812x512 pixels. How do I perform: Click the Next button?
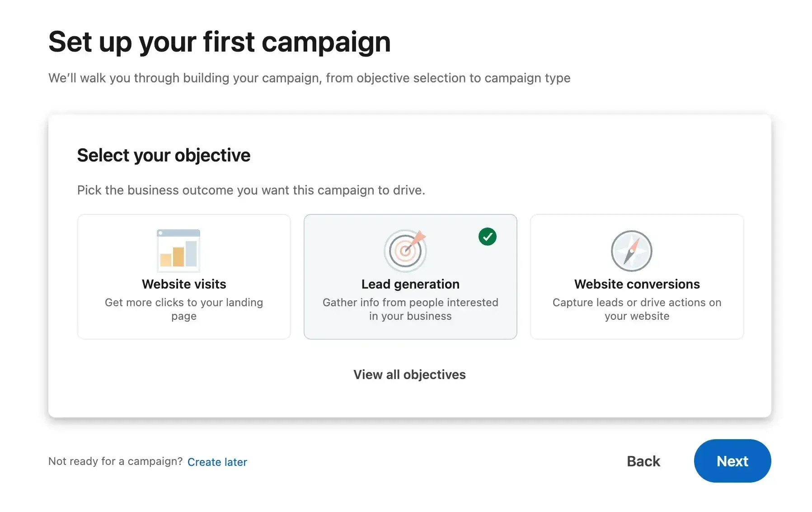coord(732,461)
